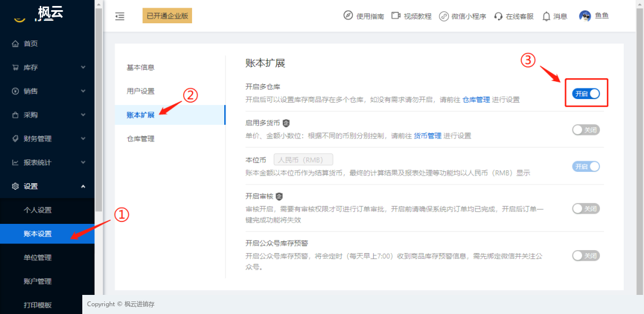Click the chart icon beside 报表统计
The height and width of the screenshot is (314, 644).
16,162
